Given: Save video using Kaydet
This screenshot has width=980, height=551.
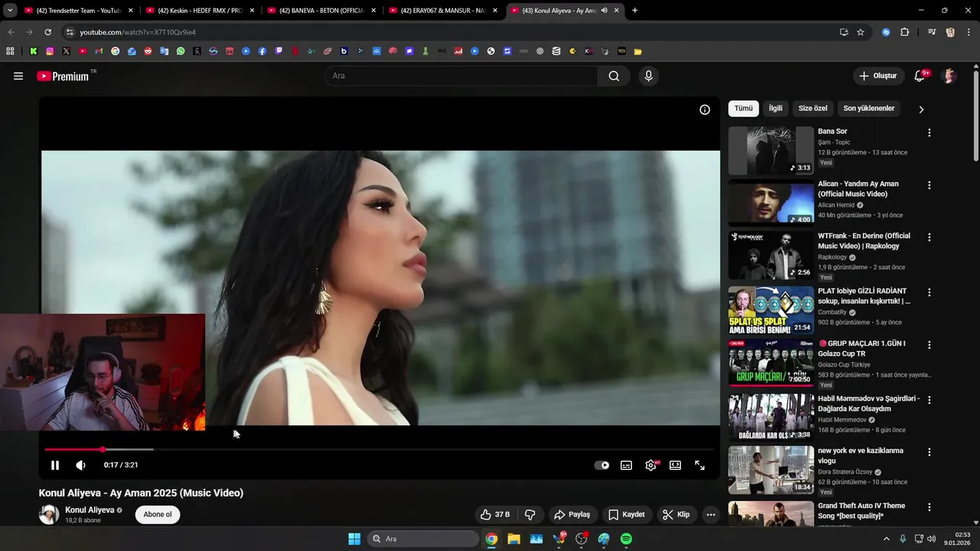Looking at the screenshot, I should [627, 514].
